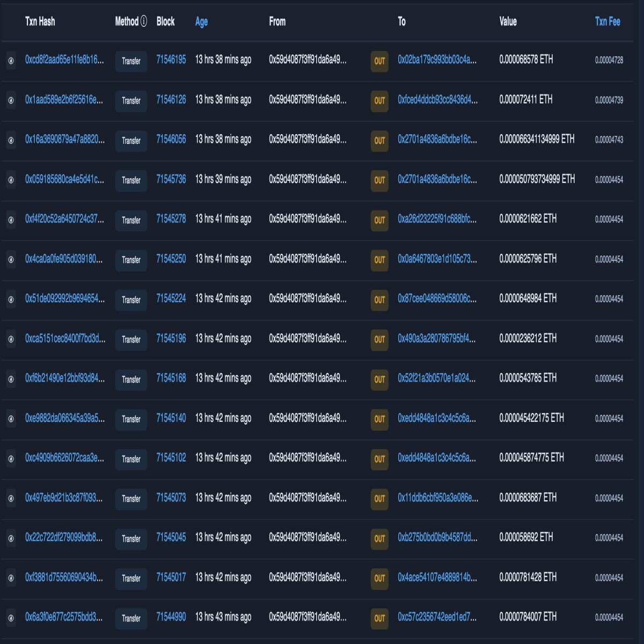Screen dimensions: 644x644
Task: Open transaction hash 0x6a3f0e877c2575bdd3
Action: point(64,617)
